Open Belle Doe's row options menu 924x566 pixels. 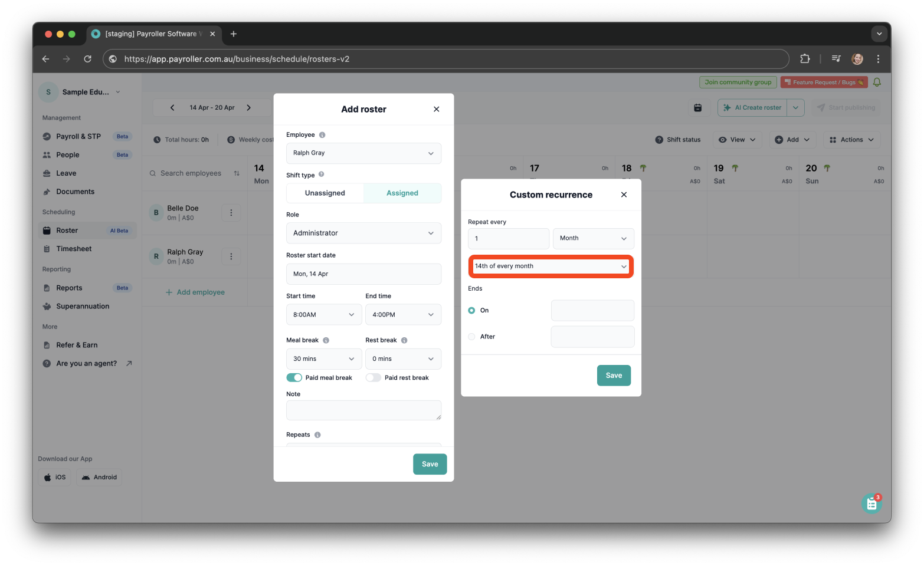[231, 212]
